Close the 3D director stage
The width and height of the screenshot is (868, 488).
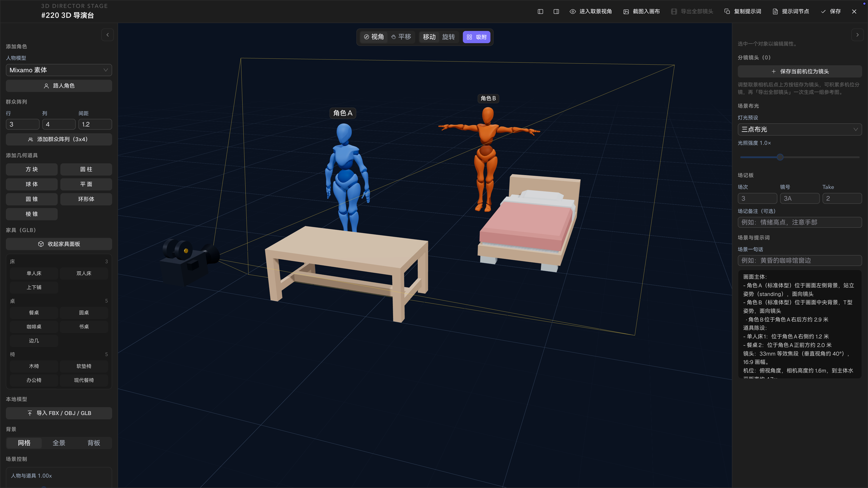(x=854, y=12)
